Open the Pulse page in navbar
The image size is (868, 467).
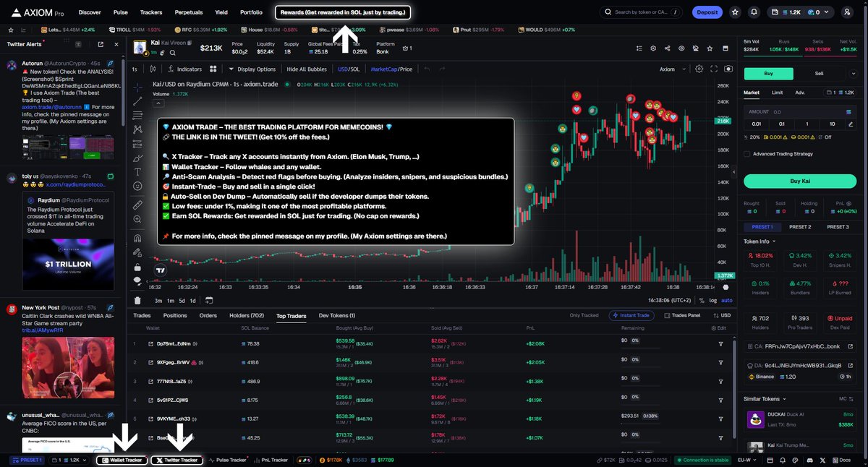pyautogui.click(x=121, y=12)
